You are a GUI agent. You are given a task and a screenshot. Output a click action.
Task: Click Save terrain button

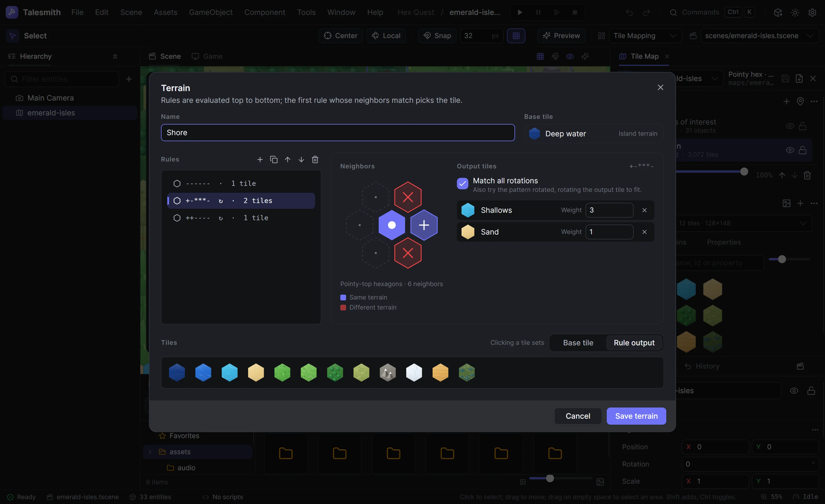636,416
